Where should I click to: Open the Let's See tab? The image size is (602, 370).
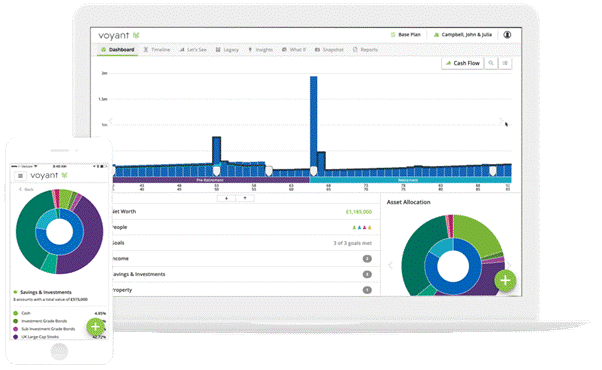coord(193,50)
